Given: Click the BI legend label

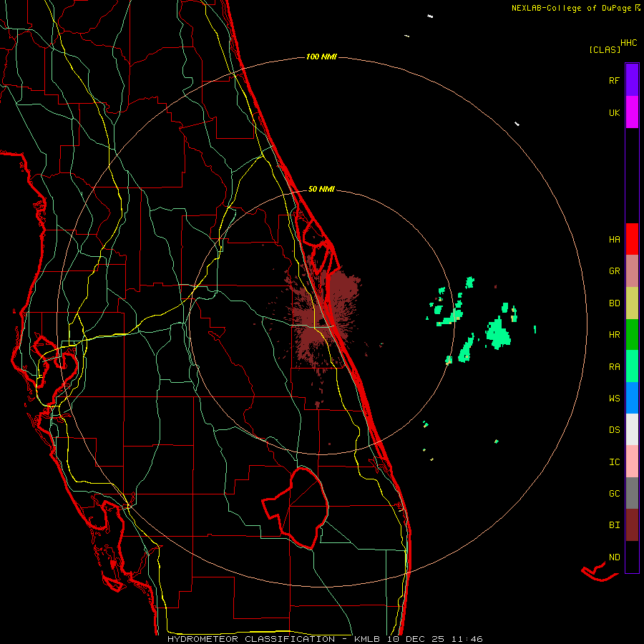Looking at the screenshot, I should coord(614,525).
